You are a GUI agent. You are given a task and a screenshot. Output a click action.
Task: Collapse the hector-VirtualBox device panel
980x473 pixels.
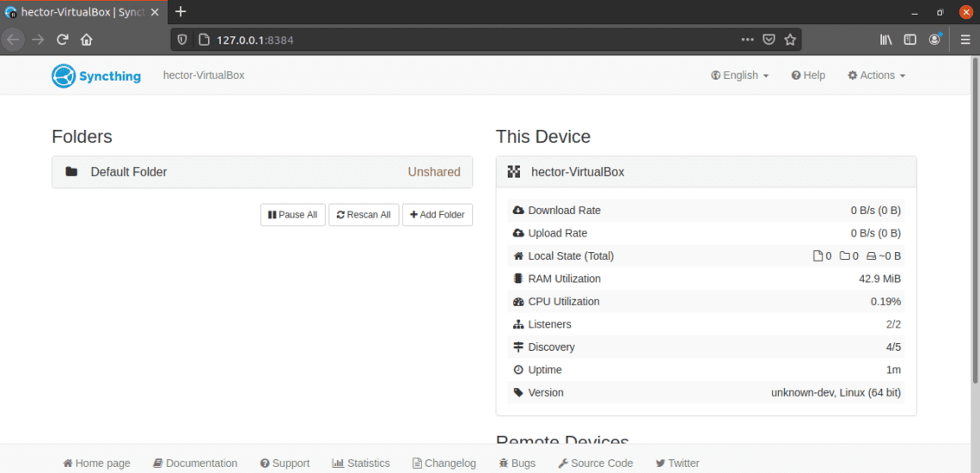tap(707, 172)
